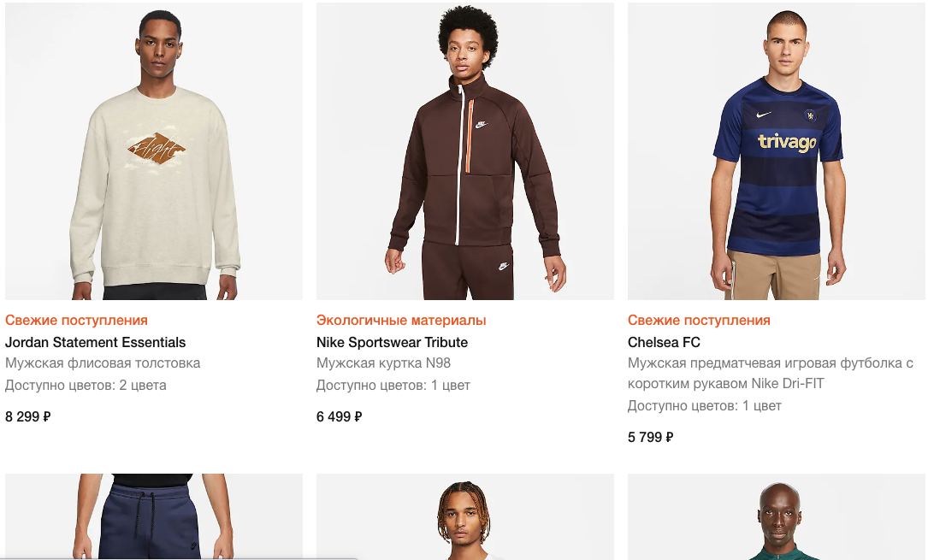Open the green top product image
The image size is (928, 560).
tap(777, 516)
